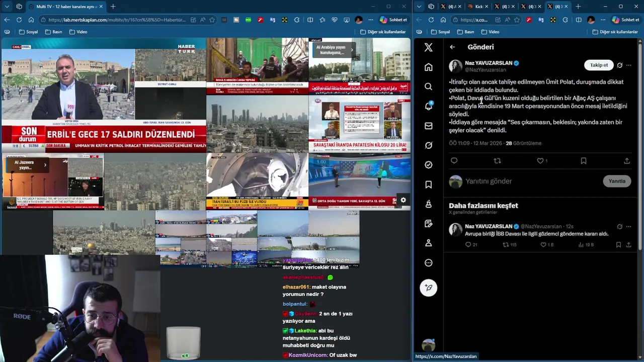Open X notifications bell icon
The width and height of the screenshot is (644, 362).
428,106
